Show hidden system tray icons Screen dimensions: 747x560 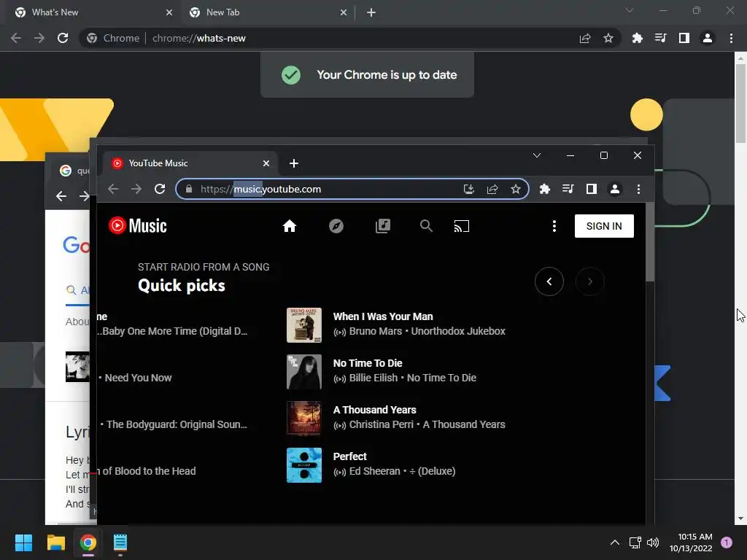[x=614, y=542]
